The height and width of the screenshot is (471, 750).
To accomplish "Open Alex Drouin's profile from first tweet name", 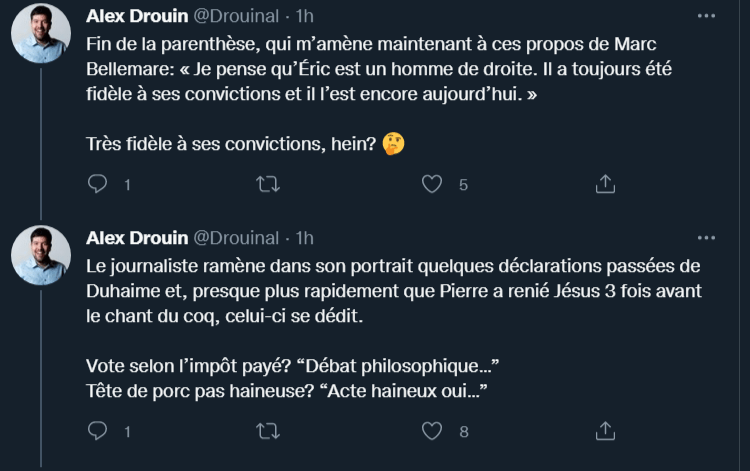I will 135,16.
